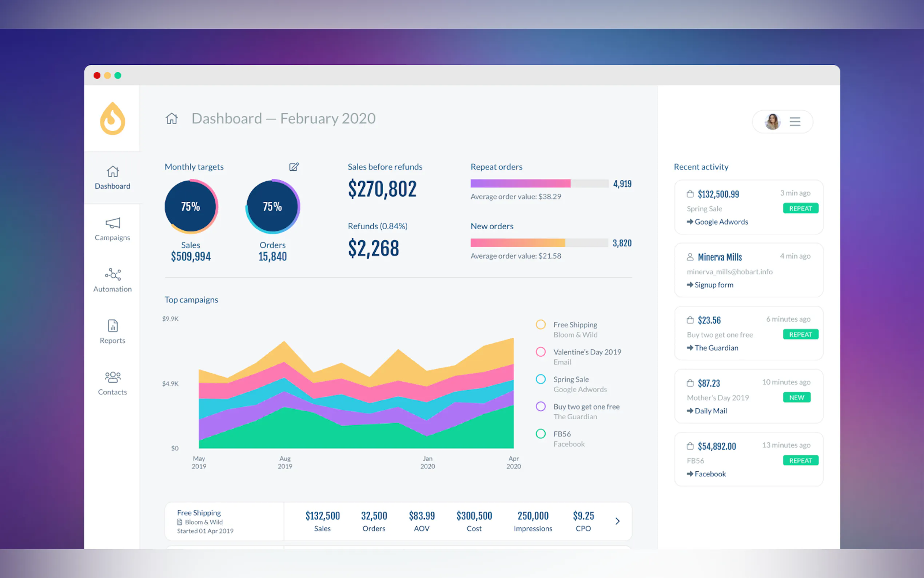The height and width of the screenshot is (578, 924).
Task: Select the Dashboard sidebar tab
Action: click(x=112, y=178)
